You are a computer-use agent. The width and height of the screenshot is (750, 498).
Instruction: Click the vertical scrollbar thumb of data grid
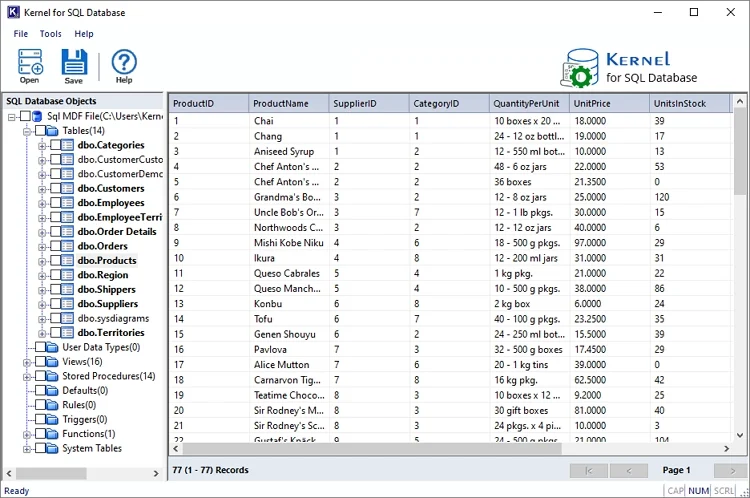click(x=740, y=151)
